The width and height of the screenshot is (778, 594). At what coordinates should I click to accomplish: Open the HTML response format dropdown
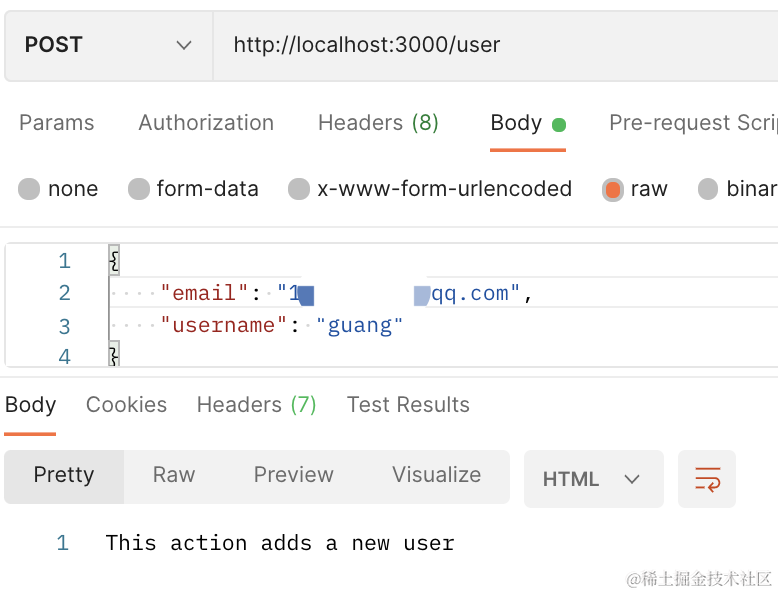[593, 479]
